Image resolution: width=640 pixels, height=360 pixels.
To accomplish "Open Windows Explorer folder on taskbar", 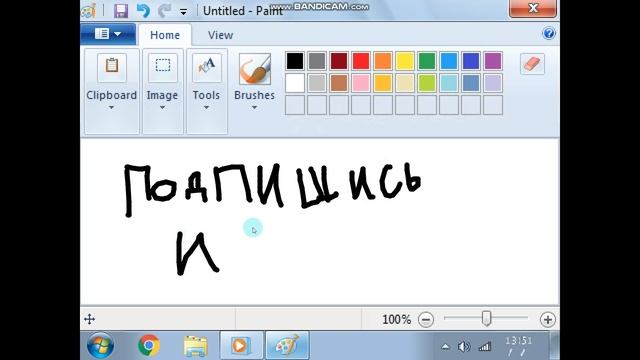I will click(196, 346).
